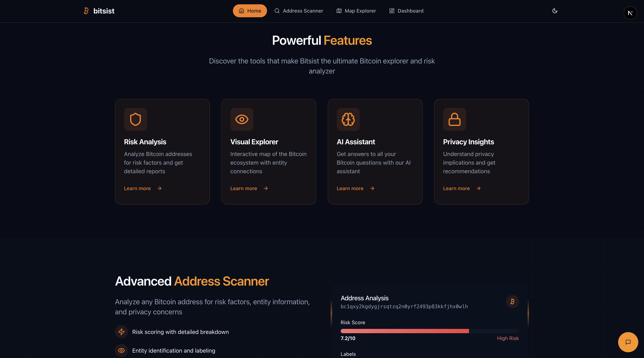This screenshot has height=358, width=644.
Task: Click the brain icon on AI Assistant card
Action: click(348, 119)
